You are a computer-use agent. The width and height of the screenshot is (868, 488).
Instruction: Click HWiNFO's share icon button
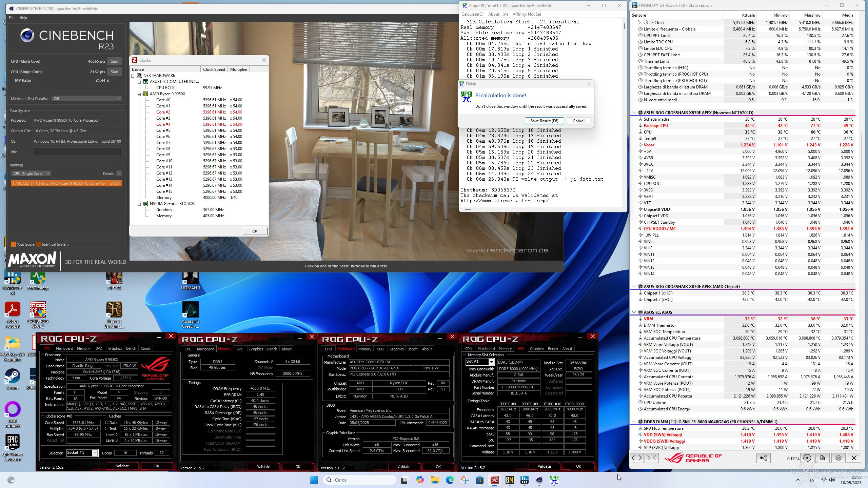[x=764, y=458]
